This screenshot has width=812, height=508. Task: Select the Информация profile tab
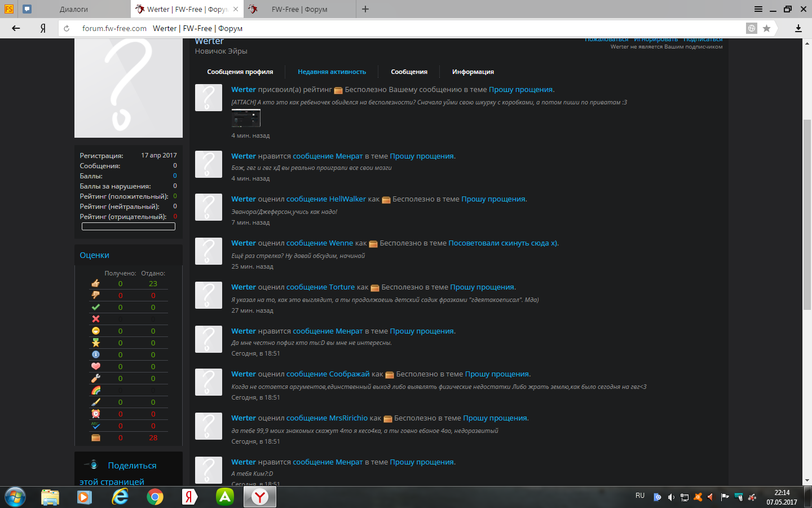[x=473, y=72]
